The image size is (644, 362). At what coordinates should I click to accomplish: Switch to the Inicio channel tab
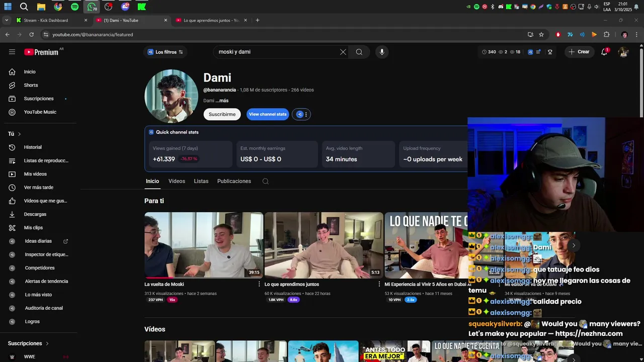tap(152, 182)
